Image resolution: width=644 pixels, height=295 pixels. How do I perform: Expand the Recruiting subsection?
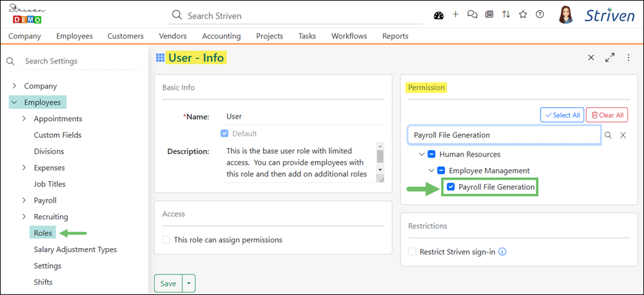point(24,217)
